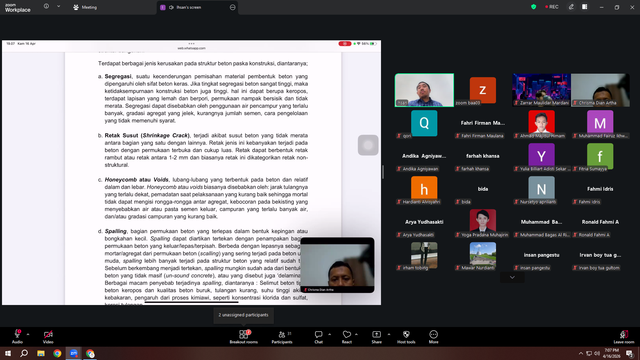640x360 pixels.
Task: Select the orange h avatar tile
Action: (424, 189)
